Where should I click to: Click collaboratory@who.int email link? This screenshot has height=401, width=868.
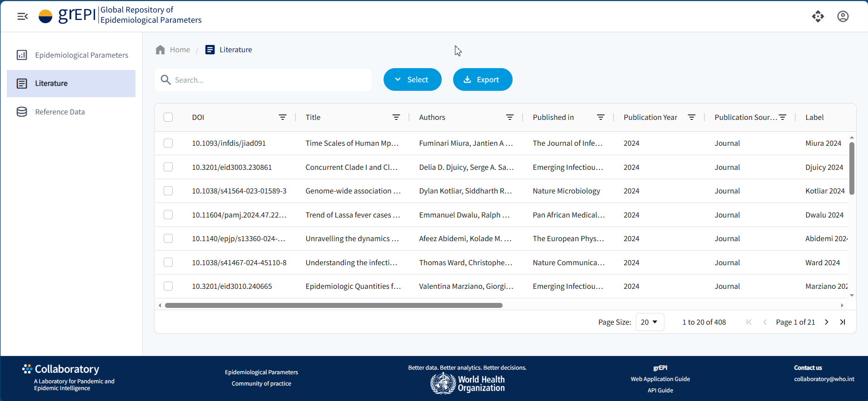point(824,379)
